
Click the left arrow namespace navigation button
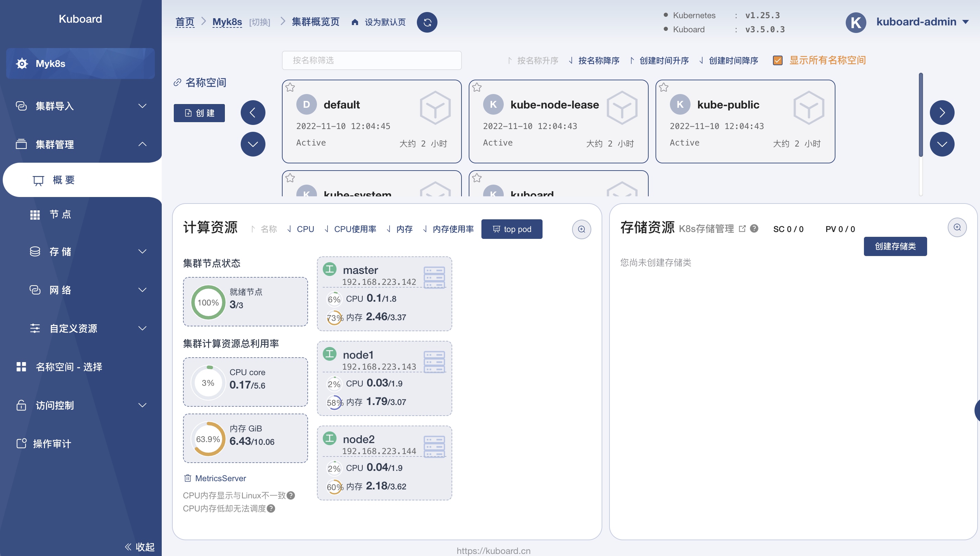point(253,113)
